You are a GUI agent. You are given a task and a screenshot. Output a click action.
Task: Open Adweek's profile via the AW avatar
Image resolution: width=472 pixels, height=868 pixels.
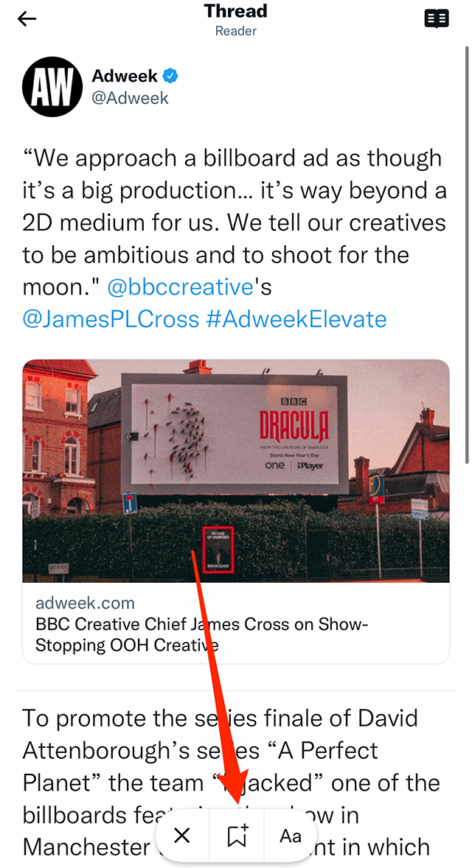(52, 87)
